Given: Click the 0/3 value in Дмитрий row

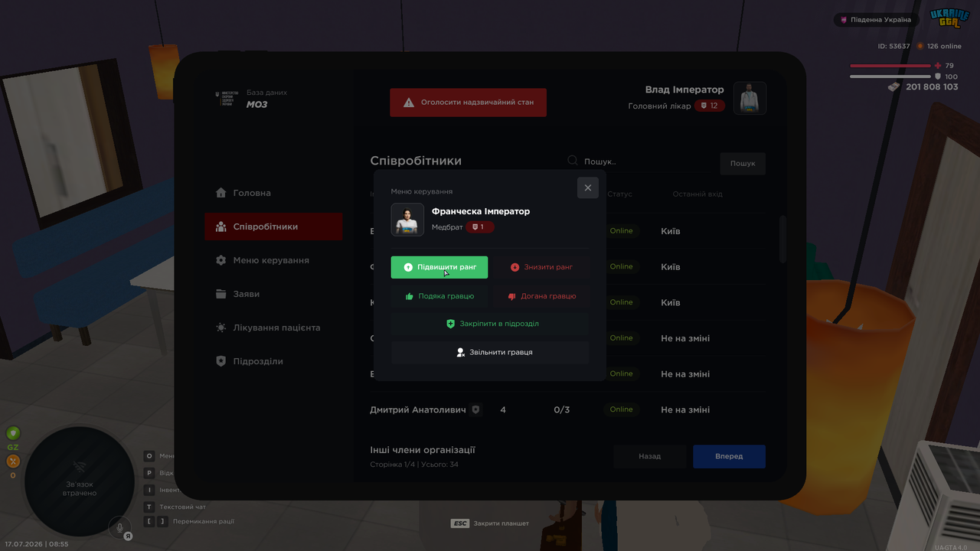Looking at the screenshot, I should click(562, 410).
